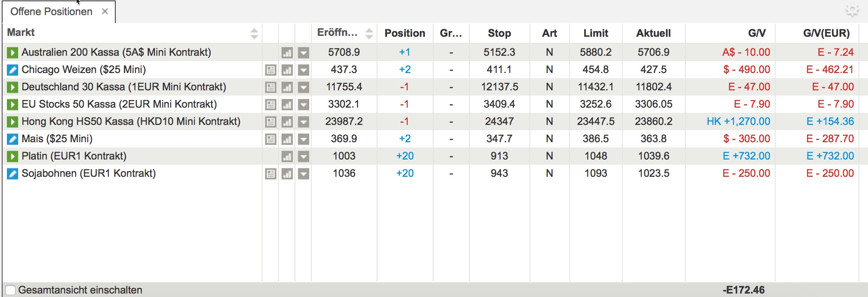
Task: Sort table by Markt column header
Action: [x=21, y=33]
